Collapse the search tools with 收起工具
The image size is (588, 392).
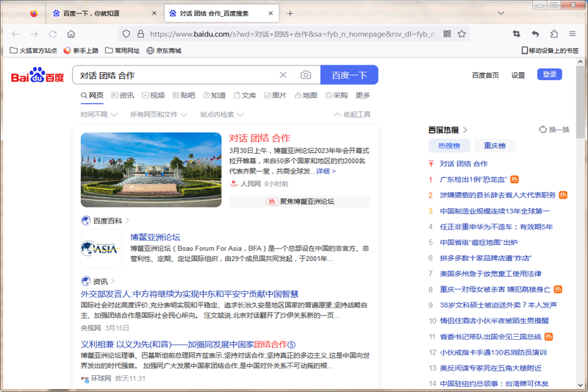[x=352, y=115]
